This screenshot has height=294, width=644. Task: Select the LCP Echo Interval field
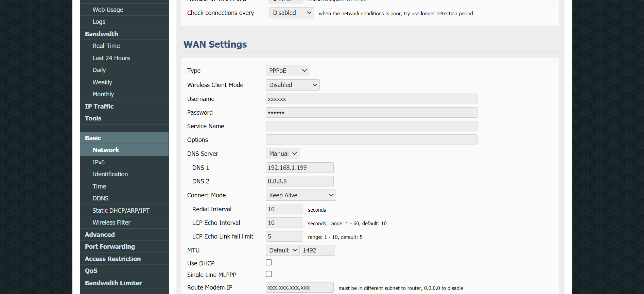coord(284,223)
